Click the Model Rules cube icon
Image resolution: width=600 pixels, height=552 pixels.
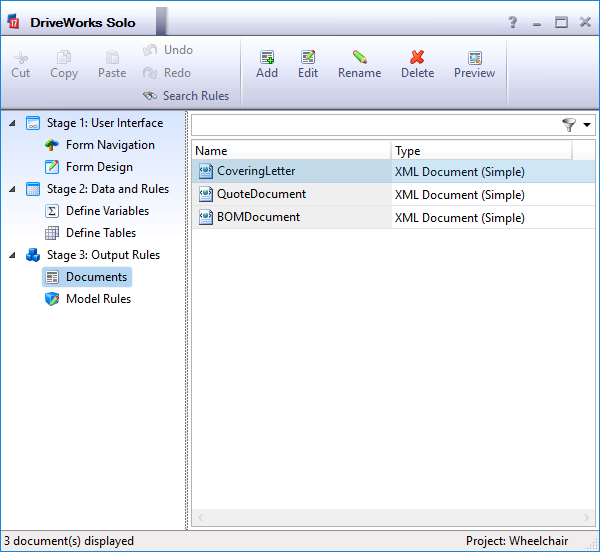tap(52, 299)
